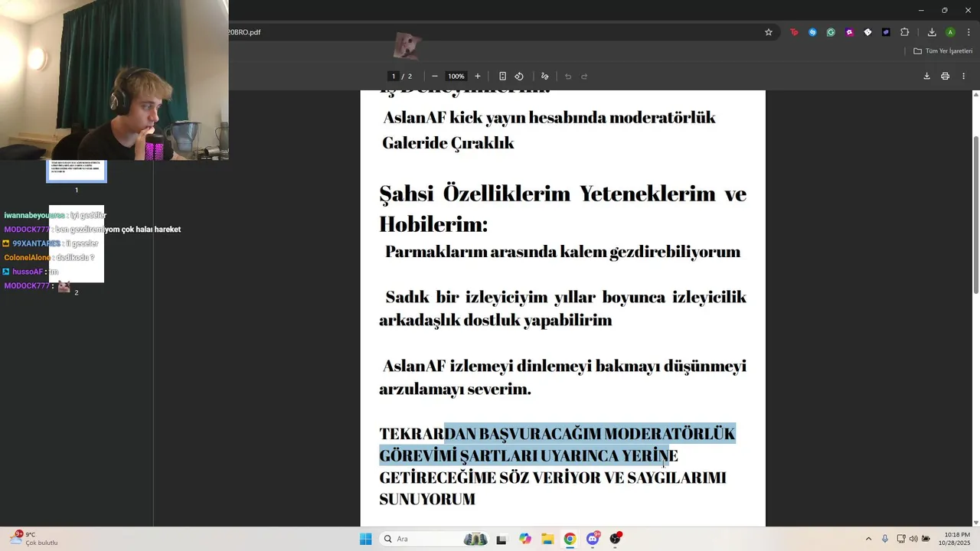Select page 1 thumbnail in the sidebar
980x551 pixels.
(77, 171)
